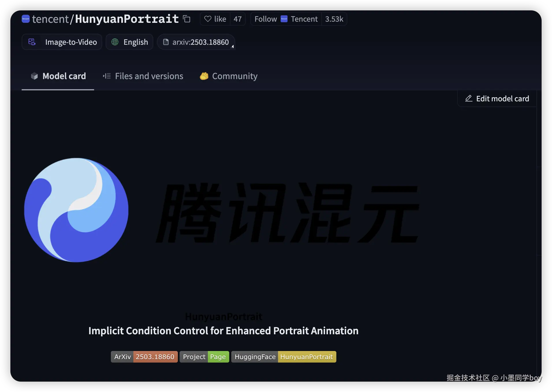Click the globe icon next to English
Viewport: 552px width, 392px height.
click(115, 42)
